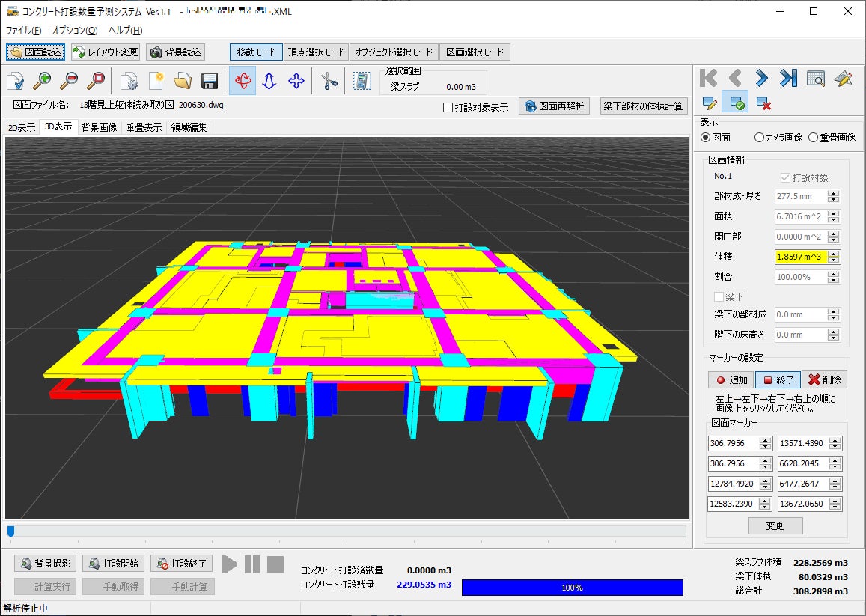Switch to the 2D表示 tab

click(22, 128)
